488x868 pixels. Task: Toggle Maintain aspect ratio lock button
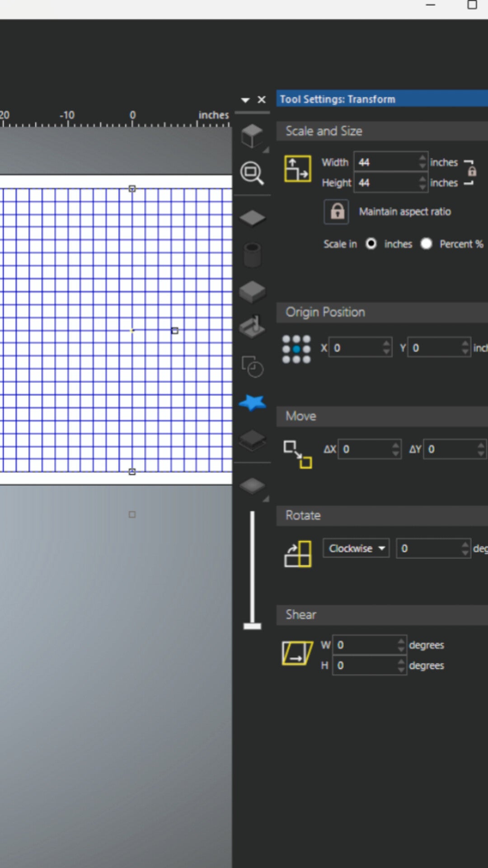[337, 212]
